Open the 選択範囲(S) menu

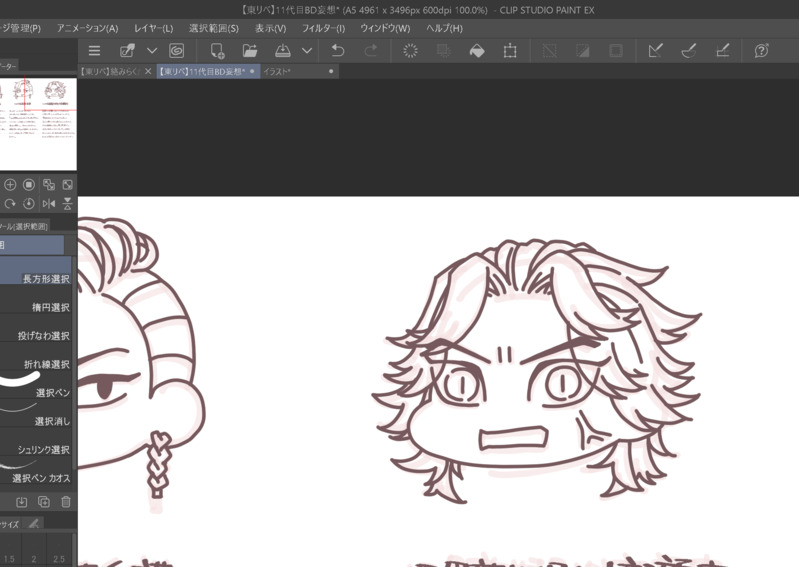tap(214, 29)
